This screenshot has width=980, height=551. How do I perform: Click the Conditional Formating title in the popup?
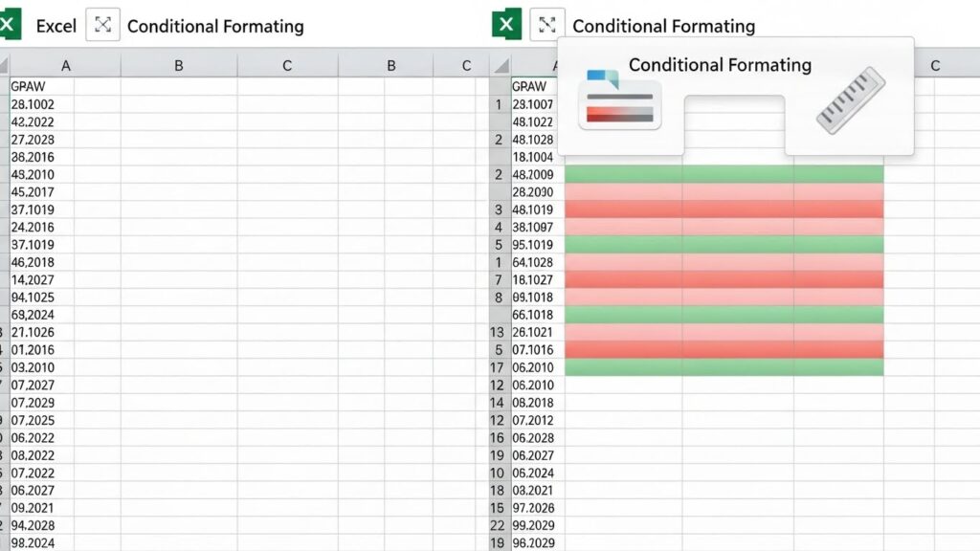(720, 65)
